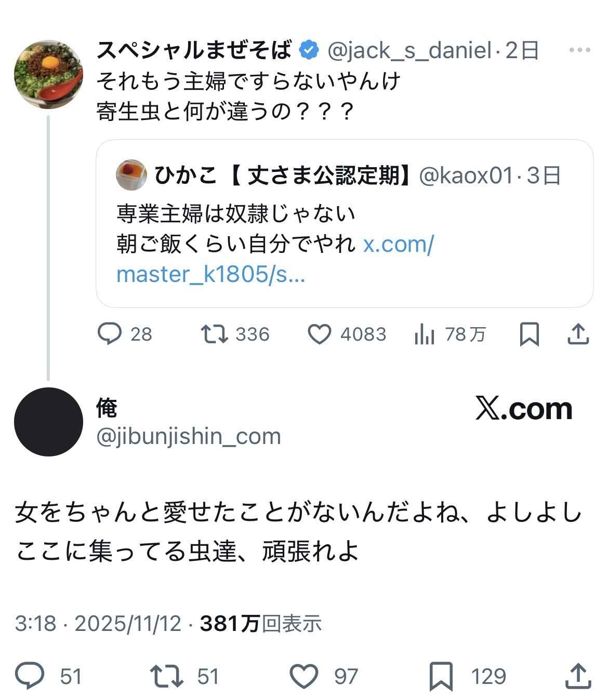Like the tweet with 4083 likes
The image size is (608, 700).
pyautogui.click(x=319, y=334)
